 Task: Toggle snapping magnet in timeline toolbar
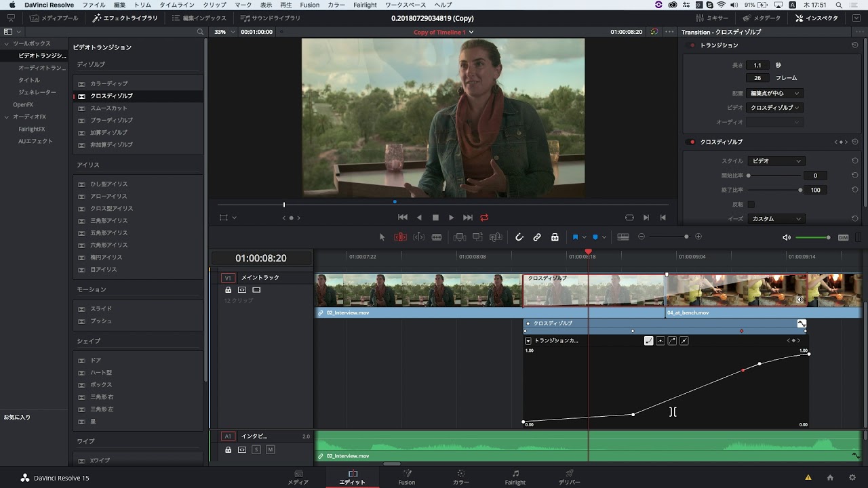tap(519, 237)
